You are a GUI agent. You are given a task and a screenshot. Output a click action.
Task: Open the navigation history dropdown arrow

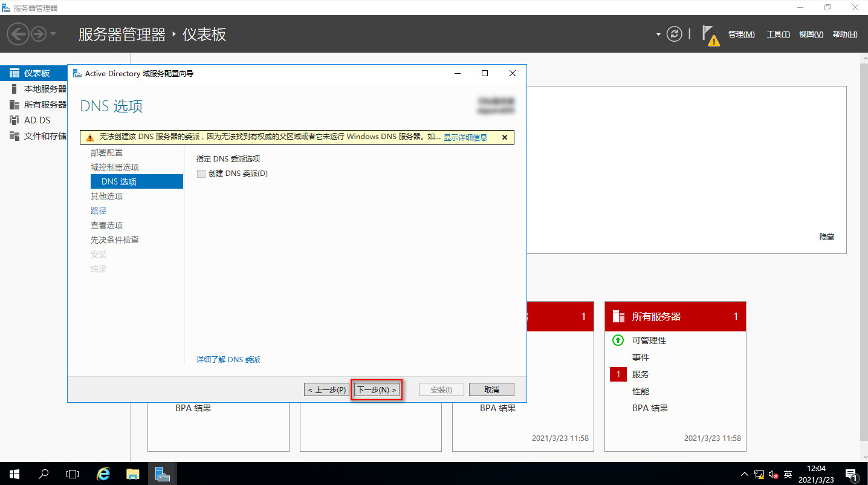pos(53,34)
